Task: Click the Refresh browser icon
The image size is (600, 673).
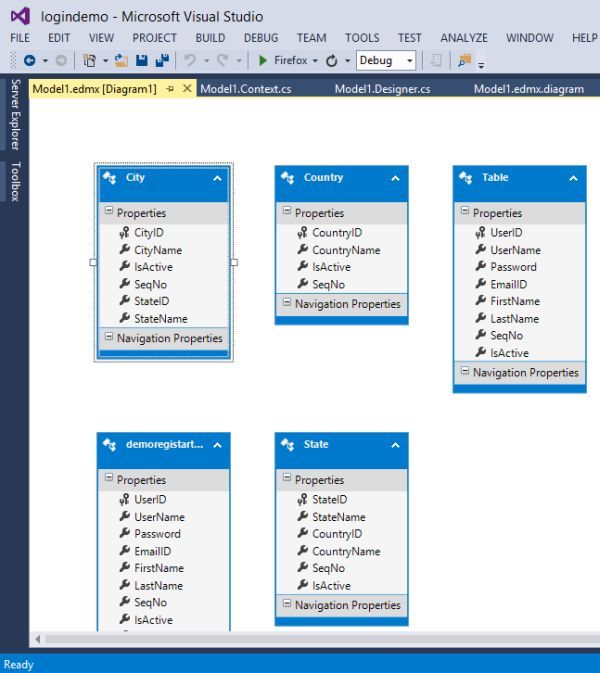Action: 331,61
